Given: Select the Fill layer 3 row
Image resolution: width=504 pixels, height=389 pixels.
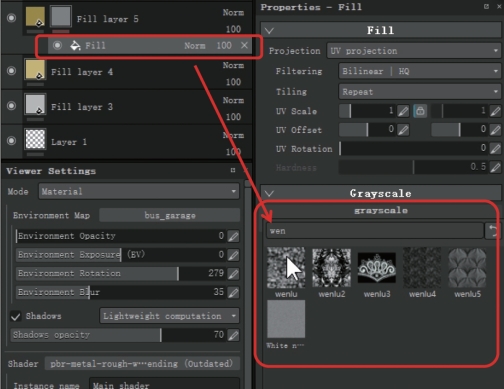Looking at the screenshot, I should [x=127, y=107].
